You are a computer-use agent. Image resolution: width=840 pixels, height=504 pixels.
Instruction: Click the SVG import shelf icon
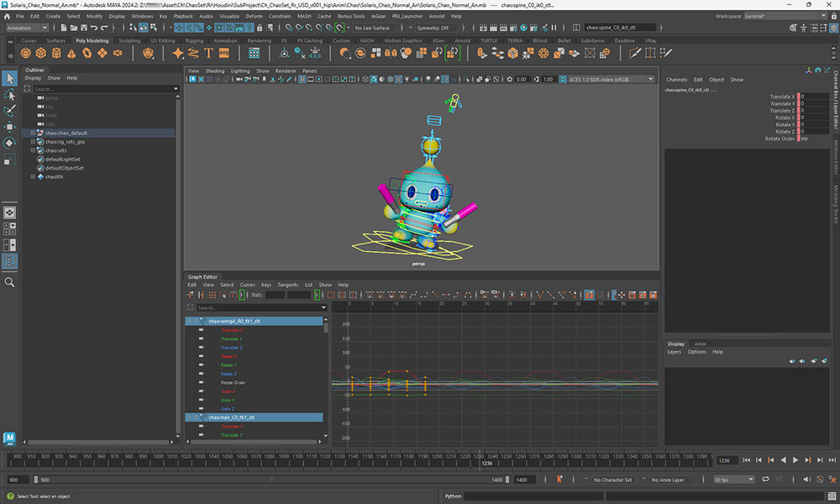coord(224,53)
